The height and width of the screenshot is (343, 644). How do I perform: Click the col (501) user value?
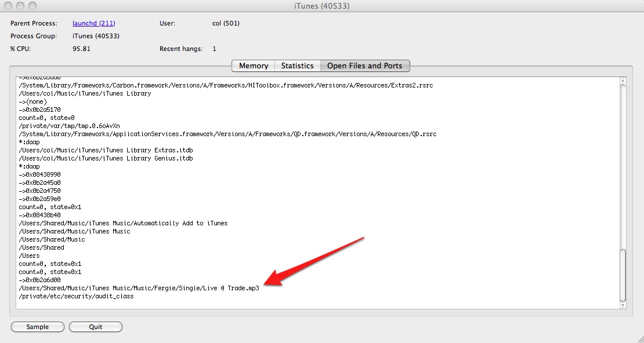(x=226, y=23)
